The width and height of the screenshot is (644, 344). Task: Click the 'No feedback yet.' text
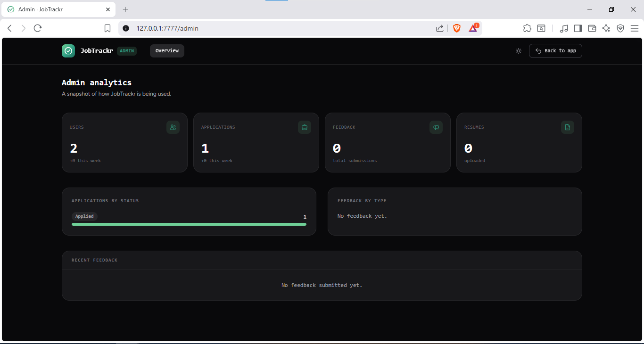(362, 216)
